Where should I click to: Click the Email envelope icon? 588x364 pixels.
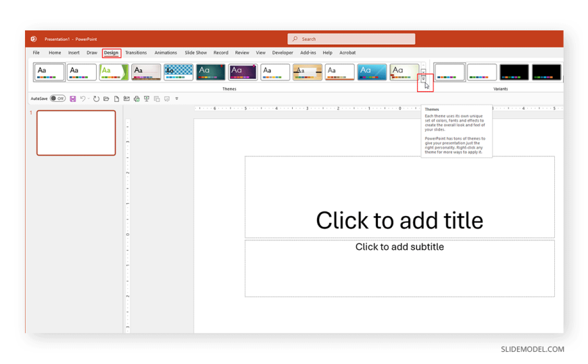point(126,99)
